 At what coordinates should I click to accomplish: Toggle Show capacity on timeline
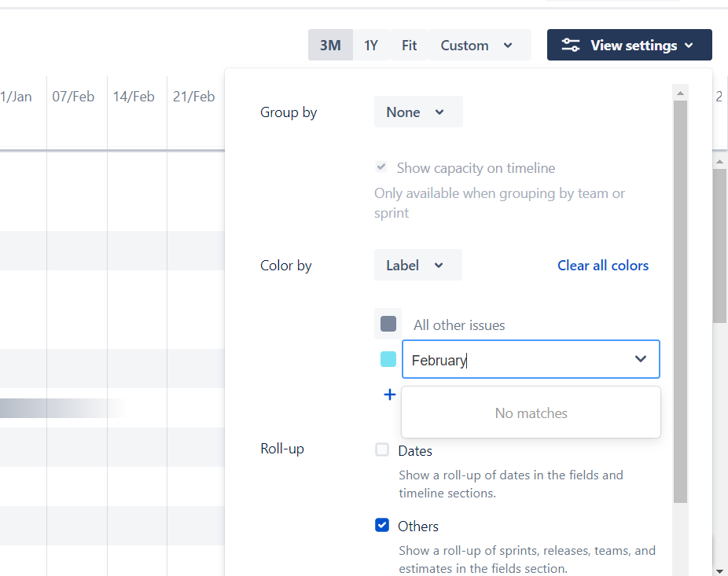(381, 167)
